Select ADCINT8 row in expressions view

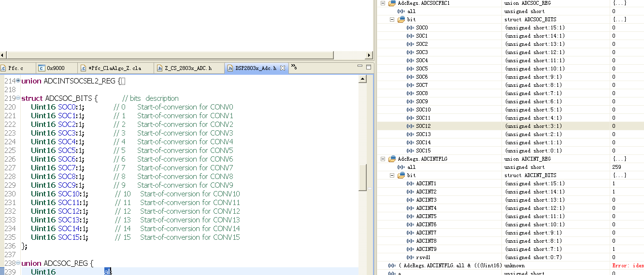(510, 241)
